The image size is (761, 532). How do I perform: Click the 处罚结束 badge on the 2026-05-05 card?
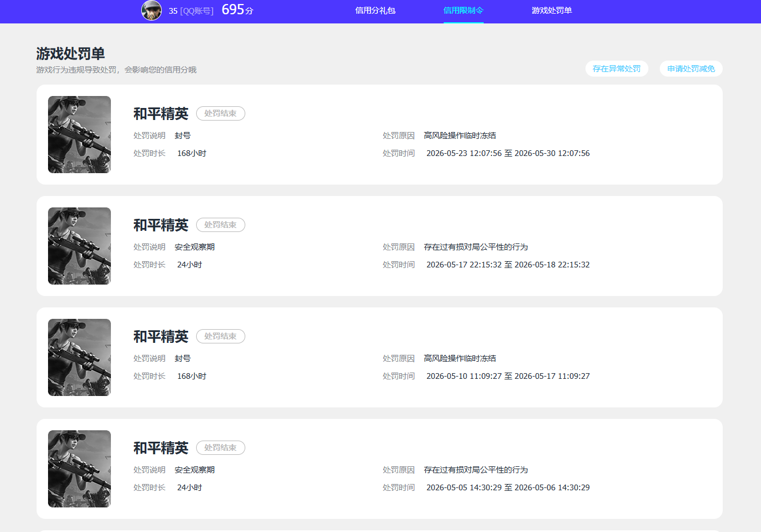(221, 447)
